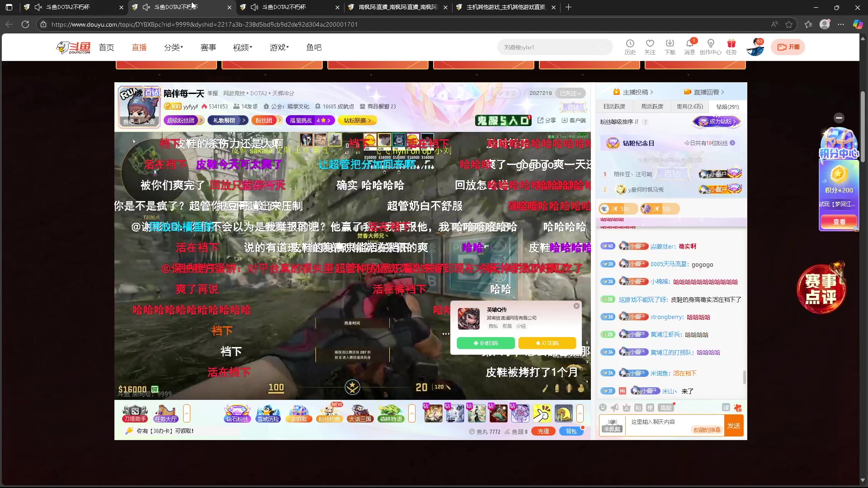Image resolution: width=868 pixels, height=488 pixels.
Task: Click the 查看 button in 积分中心
Action: tap(839, 222)
